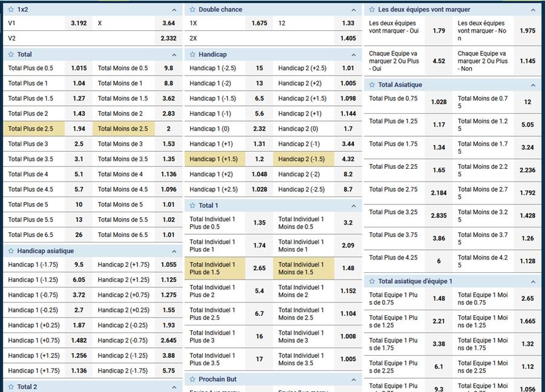
Task: Star the Total Asiatique section
Action: (372, 85)
